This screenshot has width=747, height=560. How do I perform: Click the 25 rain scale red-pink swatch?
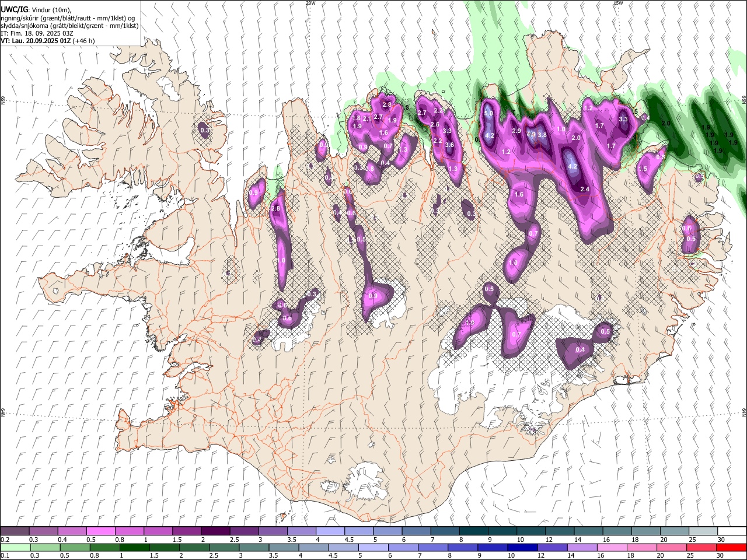coord(701,547)
